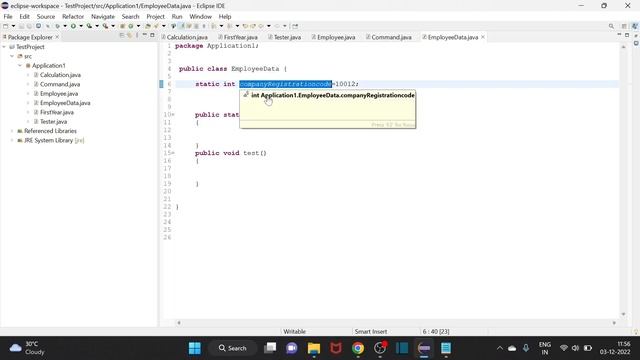
Task: Click the horizontal scrollbar right arrow
Action: [x=614, y=323]
